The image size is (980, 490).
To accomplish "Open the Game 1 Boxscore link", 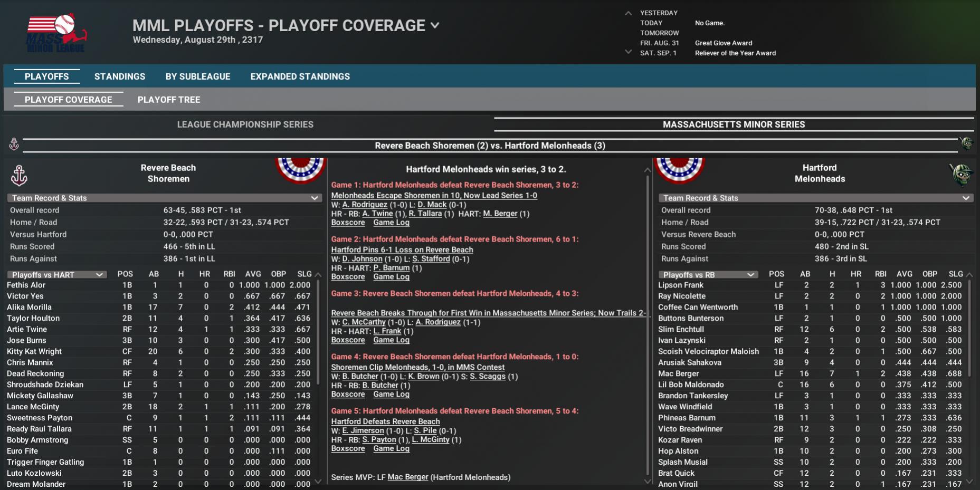I will 348,223.
